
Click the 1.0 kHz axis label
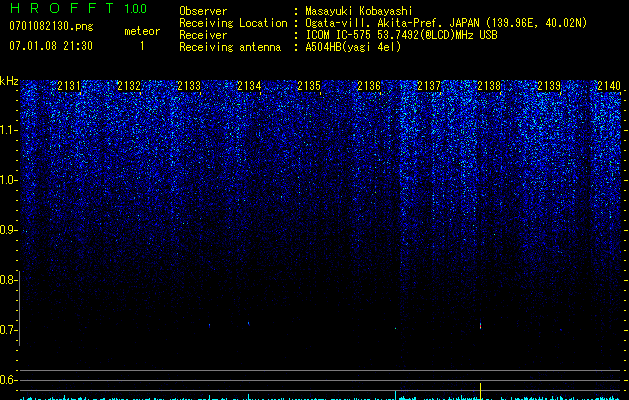pos(8,180)
